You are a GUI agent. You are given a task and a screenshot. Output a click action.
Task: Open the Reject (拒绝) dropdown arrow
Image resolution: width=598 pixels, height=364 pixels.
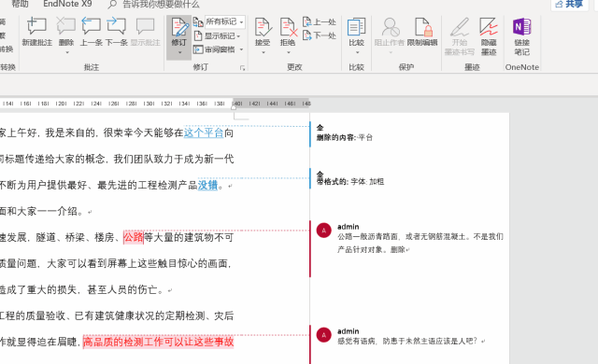(x=289, y=52)
